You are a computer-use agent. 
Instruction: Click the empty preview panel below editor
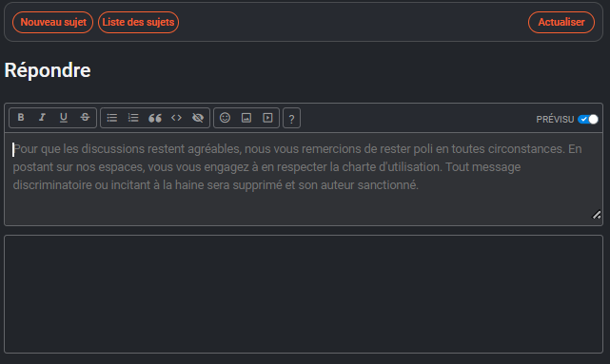coord(304,294)
